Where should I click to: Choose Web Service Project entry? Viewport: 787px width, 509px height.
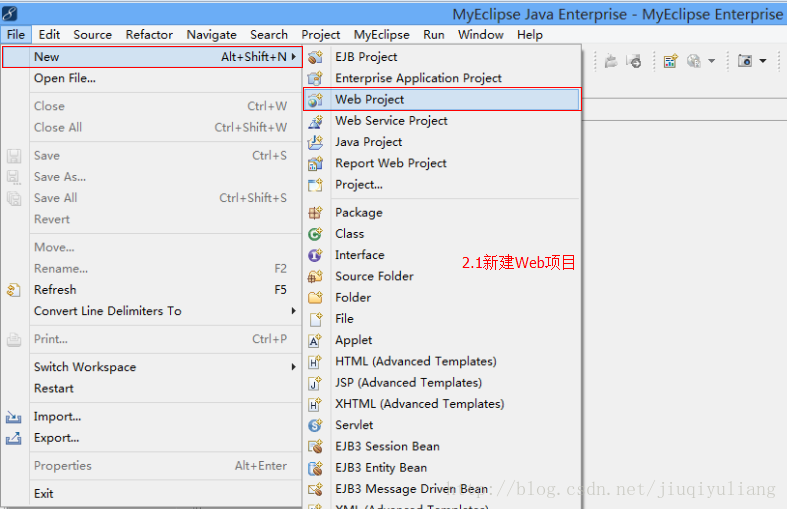442,121
